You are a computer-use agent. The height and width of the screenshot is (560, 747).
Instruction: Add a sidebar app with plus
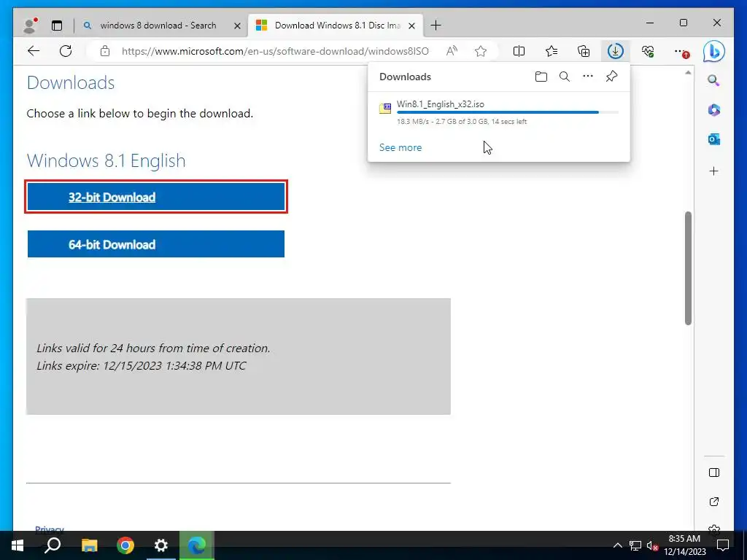tap(713, 171)
